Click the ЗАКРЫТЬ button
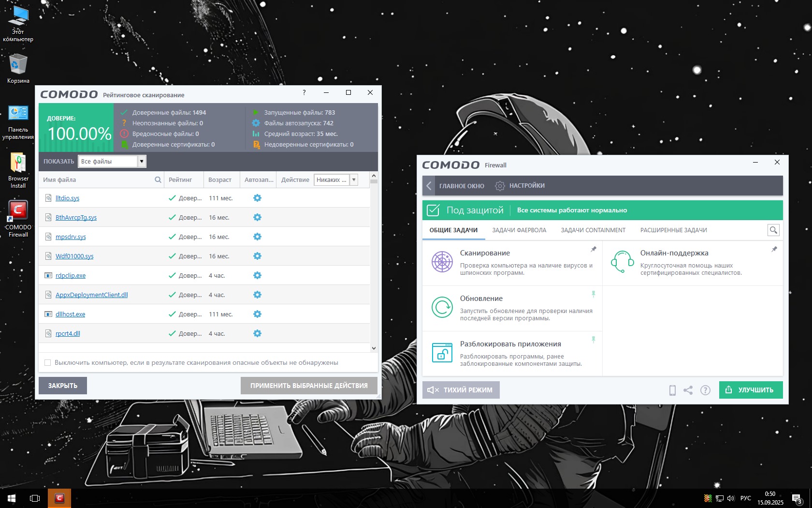812x508 pixels. pos(63,386)
